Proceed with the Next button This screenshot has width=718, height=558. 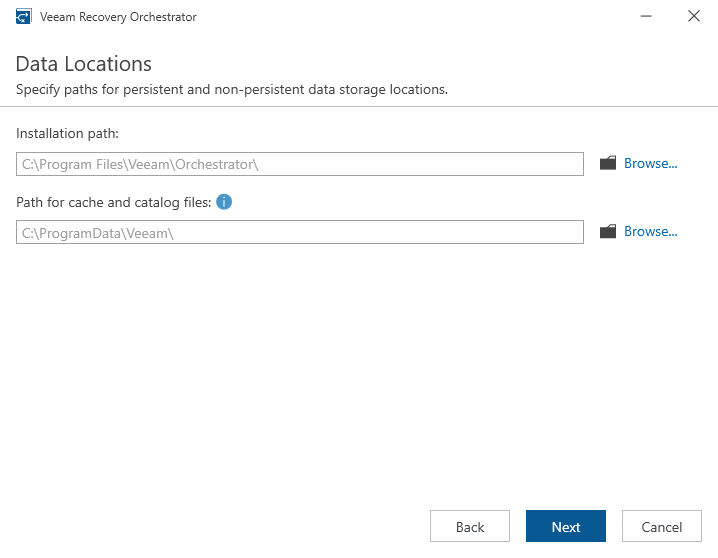[x=566, y=527]
